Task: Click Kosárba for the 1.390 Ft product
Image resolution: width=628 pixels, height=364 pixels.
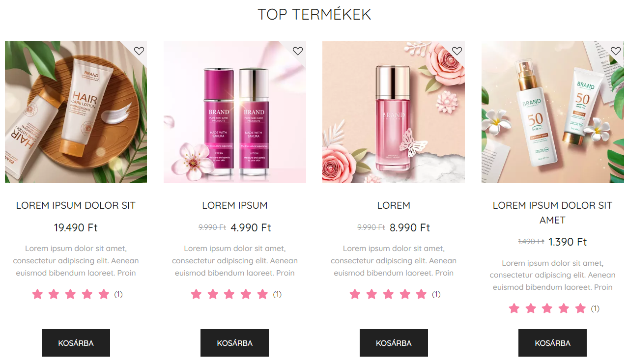Action: pos(552,343)
